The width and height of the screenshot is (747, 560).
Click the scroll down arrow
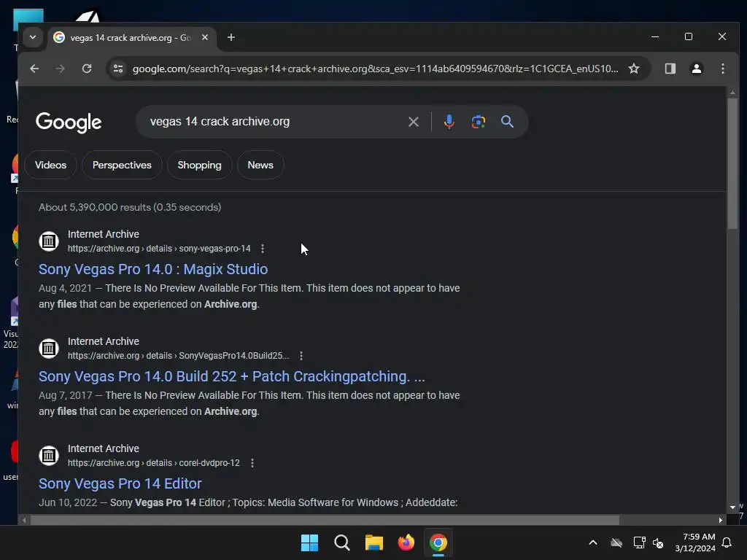[732, 507]
